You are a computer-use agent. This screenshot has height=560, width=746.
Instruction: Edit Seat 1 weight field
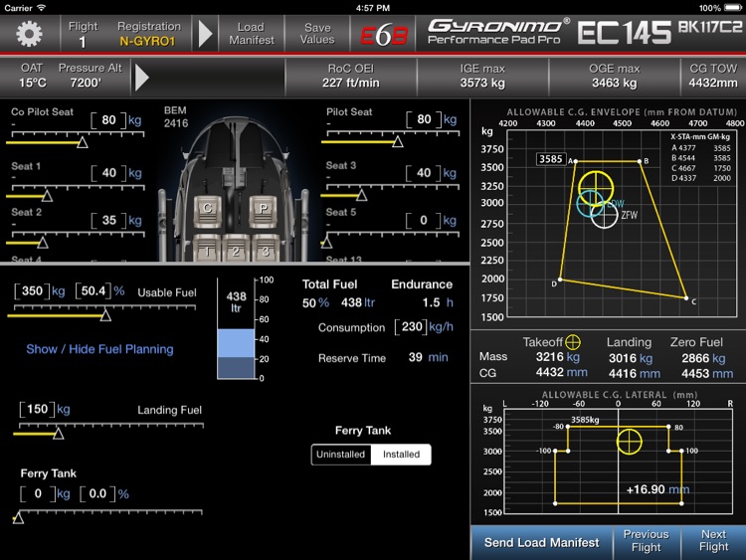coord(109,173)
